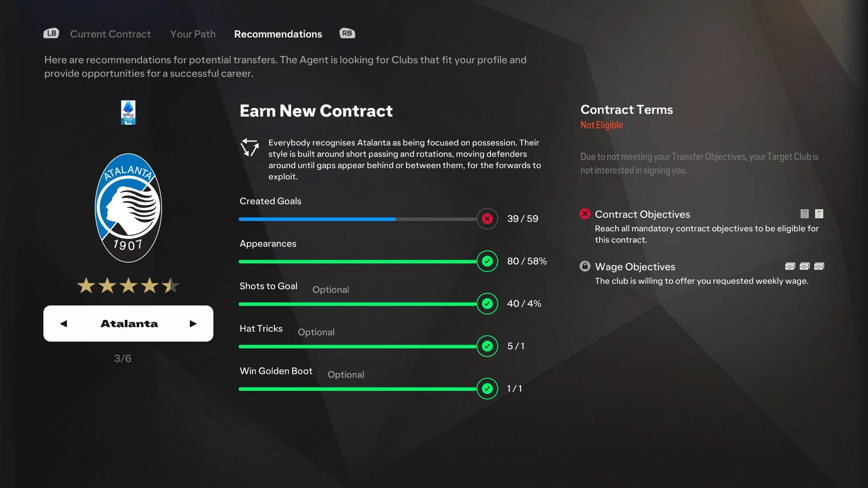Click the possession play-style triangle icon
The width and height of the screenshot is (868, 488).
pos(250,147)
